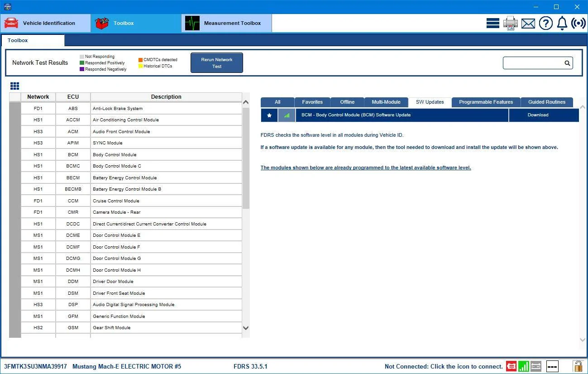This screenshot has height=374, width=588.
Task: Open the help question mark icon
Action: pyautogui.click(x=546, y=23)
